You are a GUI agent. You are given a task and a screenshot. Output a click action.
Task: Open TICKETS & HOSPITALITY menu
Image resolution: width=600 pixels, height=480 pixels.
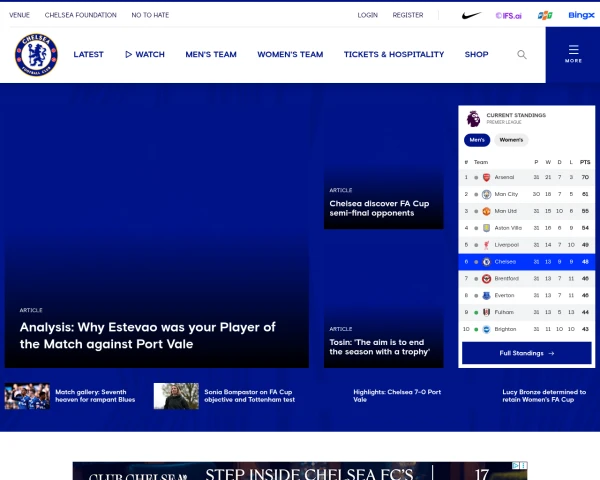pyautogui.click(x=394, y=54)
